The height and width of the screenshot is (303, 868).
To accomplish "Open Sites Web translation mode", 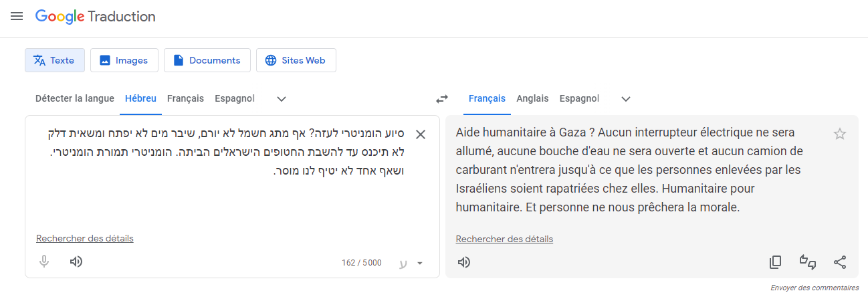I will tap(296, 60).
